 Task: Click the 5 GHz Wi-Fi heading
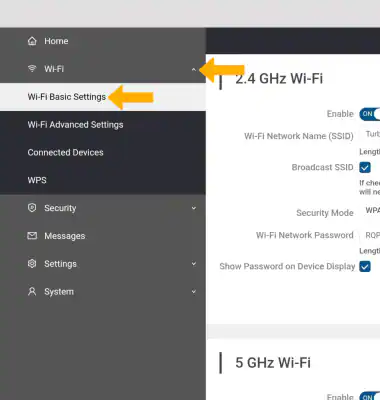(273, 363)
